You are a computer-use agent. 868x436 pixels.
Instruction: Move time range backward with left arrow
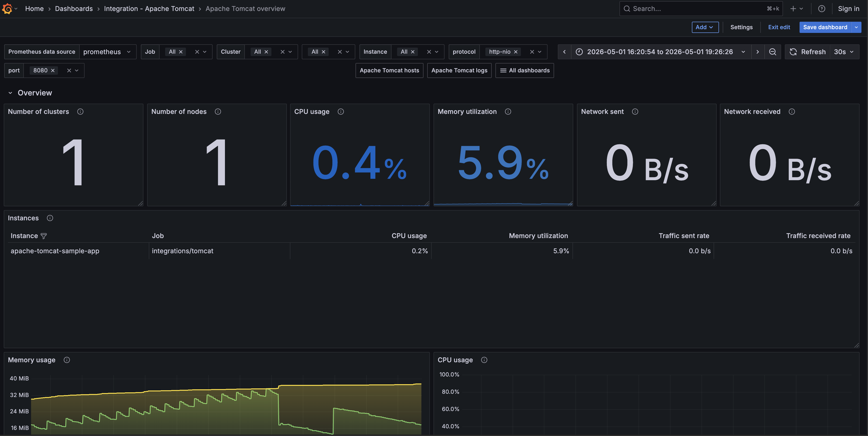564,52
